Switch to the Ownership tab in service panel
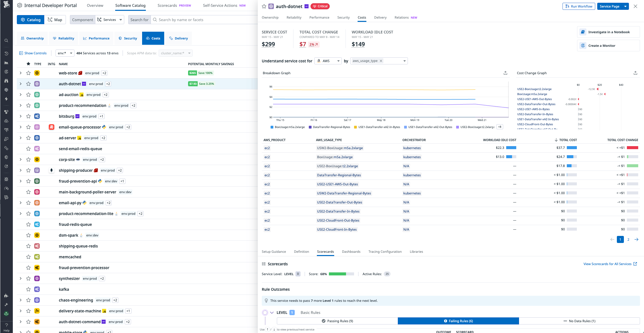This screenshot has width=644, height=333. pyautogui.click(x=270, y=17)
